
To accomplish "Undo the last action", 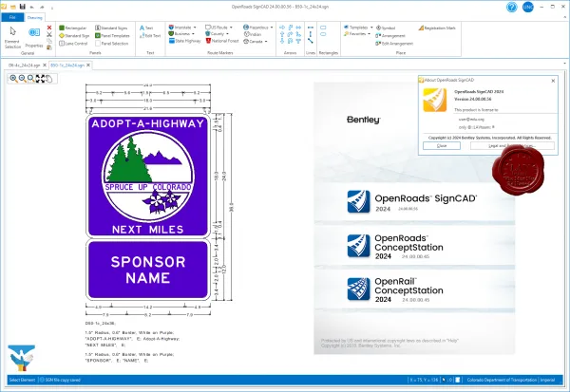I will pyautogui.click(x=32, y=7).
